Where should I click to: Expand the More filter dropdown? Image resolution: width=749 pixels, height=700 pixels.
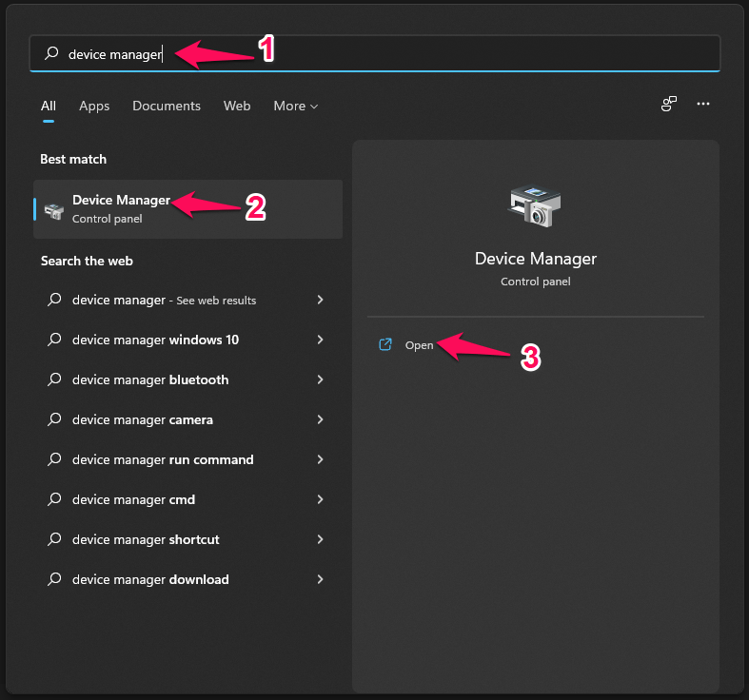(295, 106)
